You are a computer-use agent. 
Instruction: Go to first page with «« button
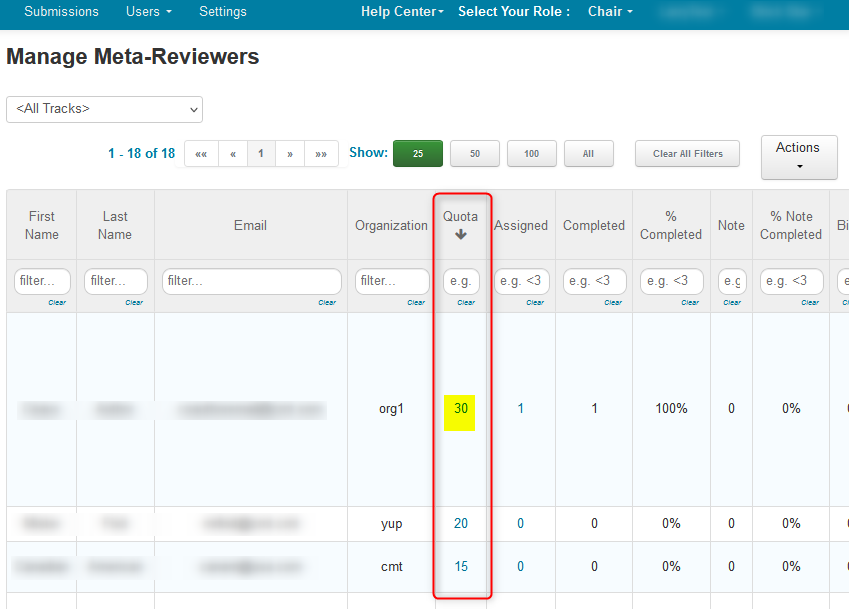pos(201,154)
